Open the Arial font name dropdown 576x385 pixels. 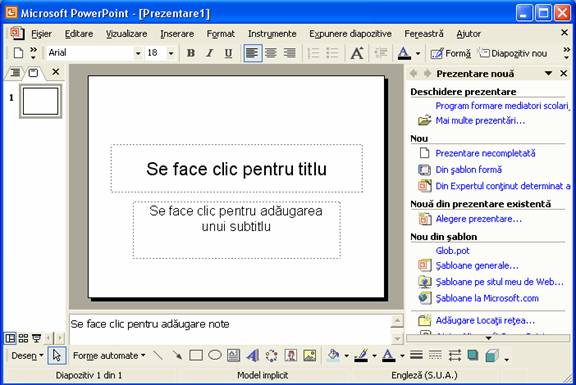click(x=138, y=53)
